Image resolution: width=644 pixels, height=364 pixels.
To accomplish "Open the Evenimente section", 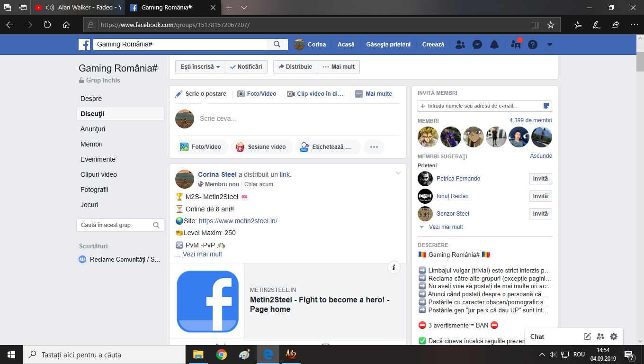I will pos(98,159).
